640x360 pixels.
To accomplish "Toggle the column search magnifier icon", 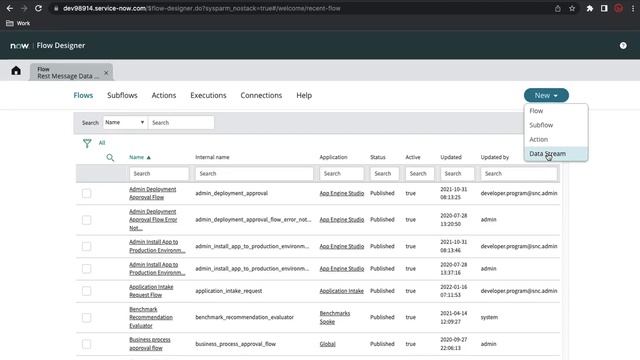I will tap(110, 158).
